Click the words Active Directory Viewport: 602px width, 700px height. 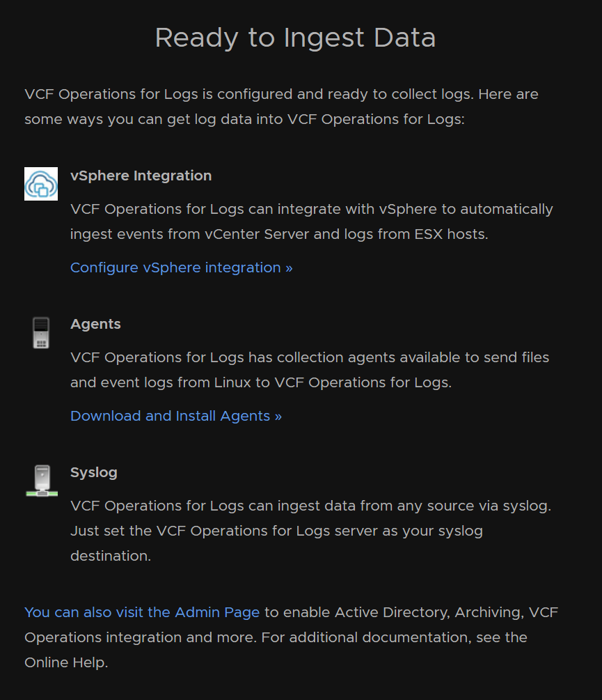click(x=392, y=612)
